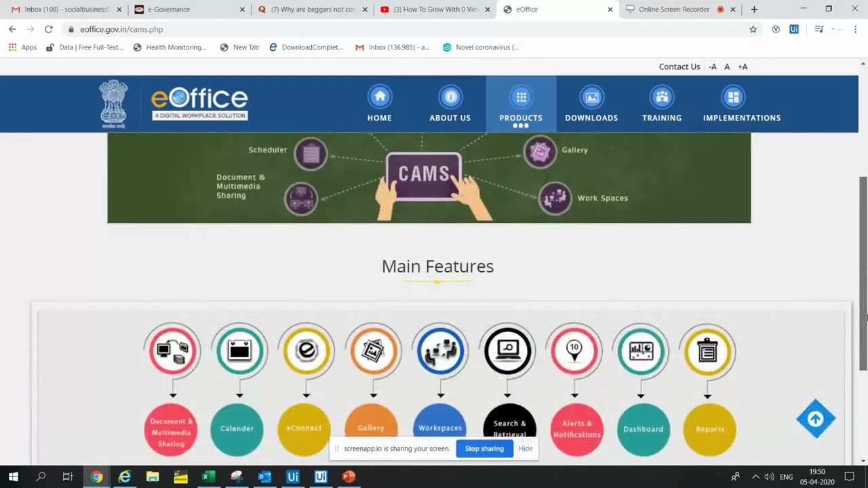Select the Alerts & Notifications pin icon
The height and width of the screenshot is (488, 868).
coord(574,350)
